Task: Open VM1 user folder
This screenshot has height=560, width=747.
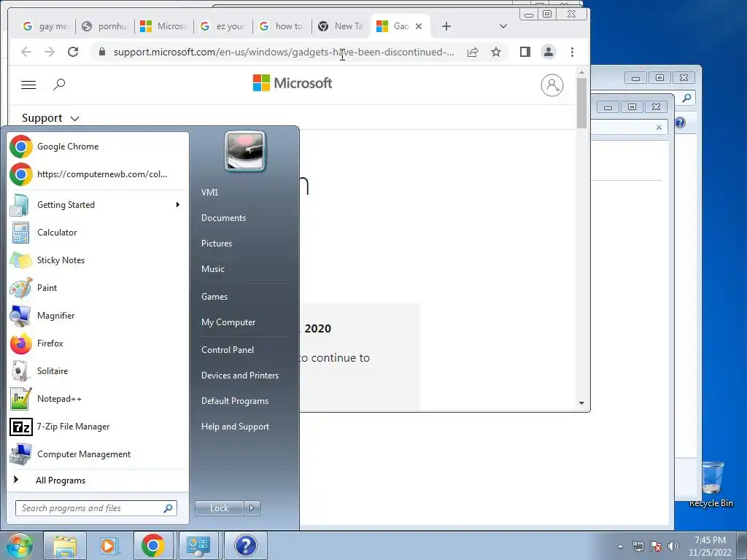Action: (245, 192)
